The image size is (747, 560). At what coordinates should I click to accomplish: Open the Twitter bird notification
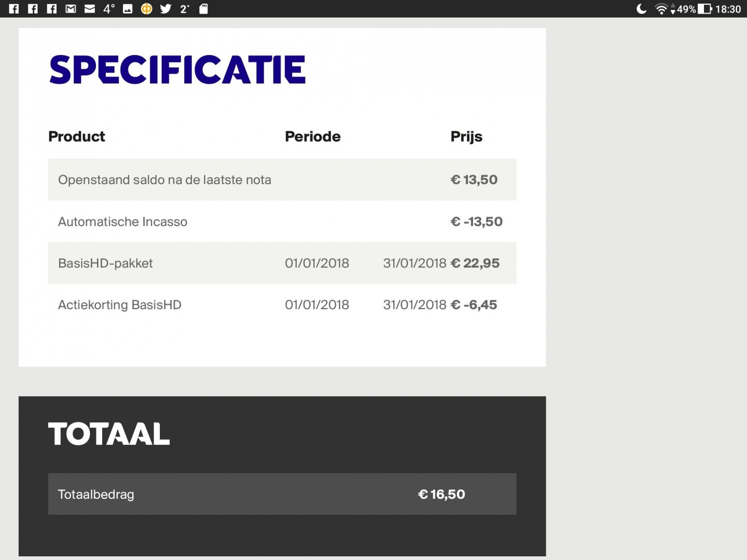(x=165, y=9)
